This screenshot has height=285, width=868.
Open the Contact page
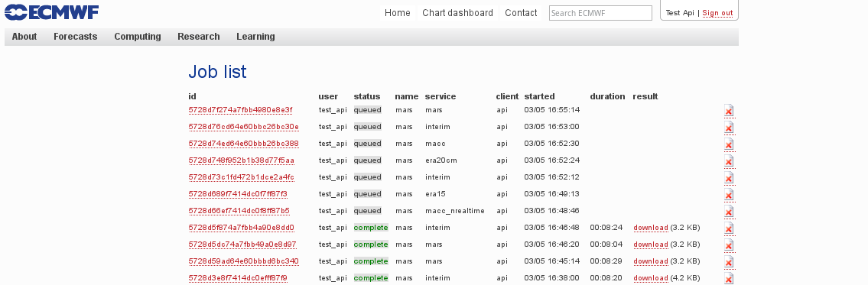(521, 13)
